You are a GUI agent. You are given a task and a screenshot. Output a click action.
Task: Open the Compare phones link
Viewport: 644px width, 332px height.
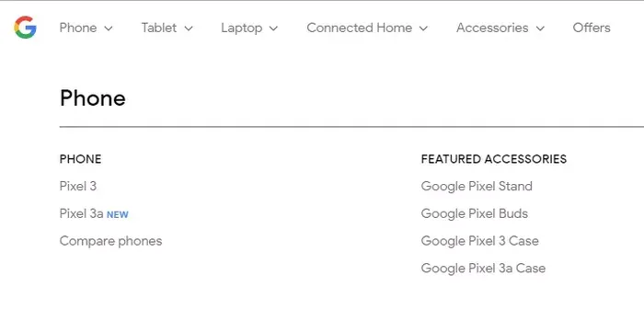coord(111,241)
